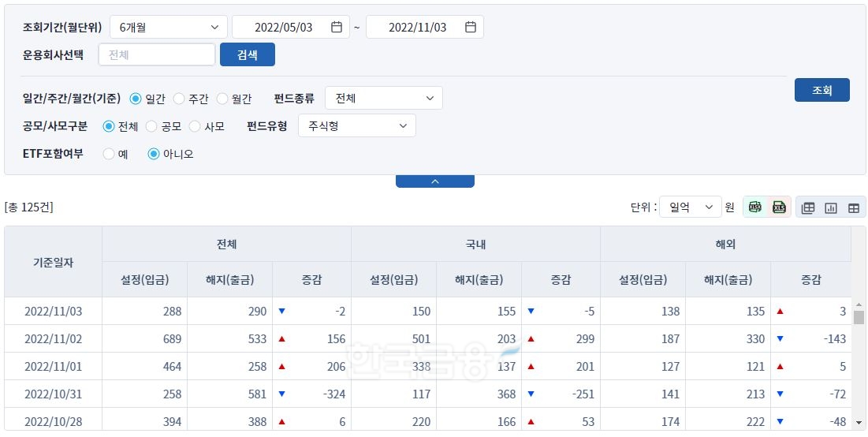The width and height of the screenshot is (868, 437).
Task: Set ETF포함여부 to 예
Action: tap(109, 154)
